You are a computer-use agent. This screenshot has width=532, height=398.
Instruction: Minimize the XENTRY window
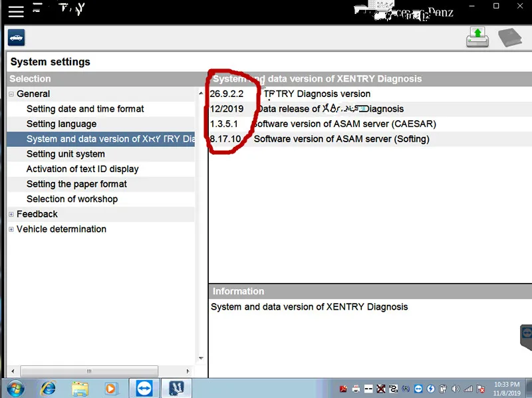(x=471, y=6)
